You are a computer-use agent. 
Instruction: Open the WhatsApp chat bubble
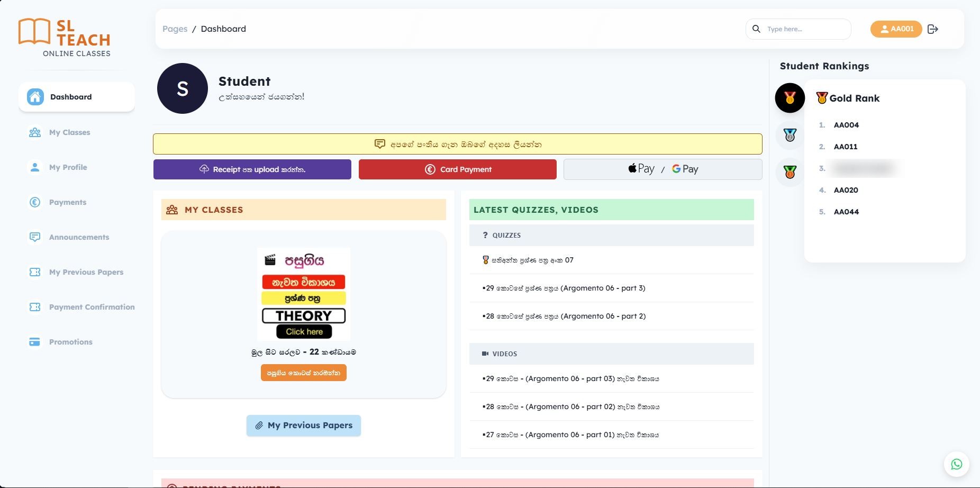[x=957, y=464]
